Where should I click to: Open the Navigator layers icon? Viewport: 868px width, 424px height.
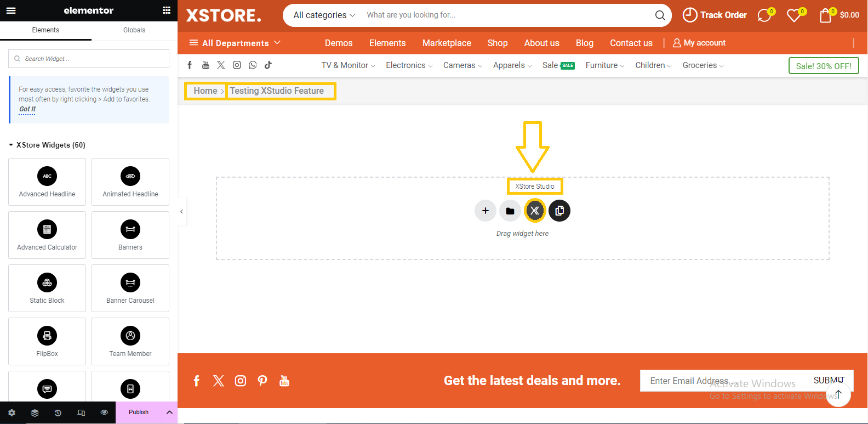pos(35,412)
